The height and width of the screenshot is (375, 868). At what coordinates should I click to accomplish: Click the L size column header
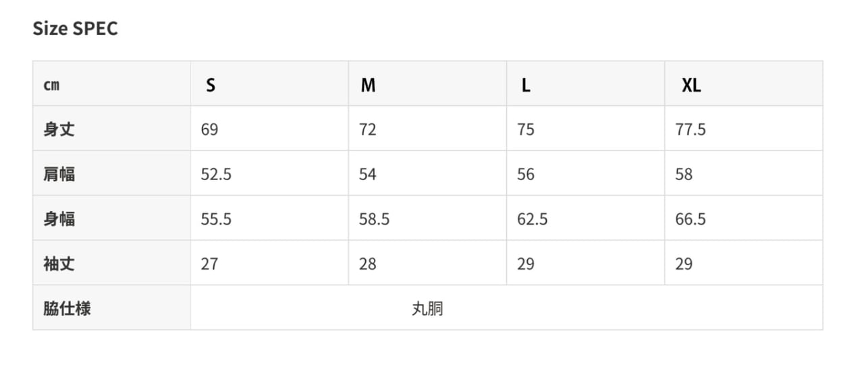pyautogui.click(x=526, y=85)
